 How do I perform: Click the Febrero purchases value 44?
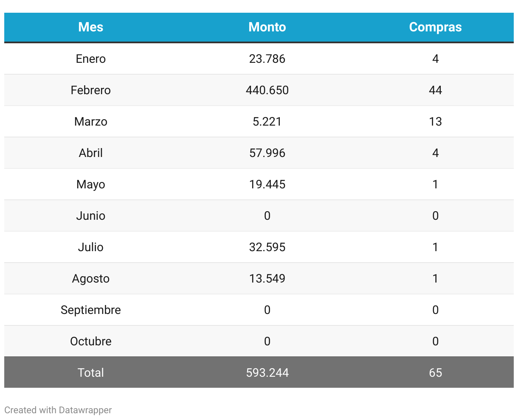coord(435,90)
